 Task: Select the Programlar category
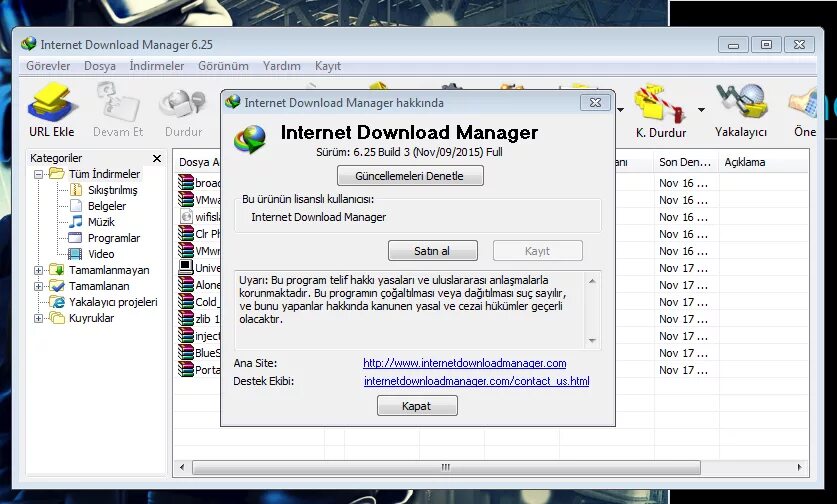(x=114, y=238)
